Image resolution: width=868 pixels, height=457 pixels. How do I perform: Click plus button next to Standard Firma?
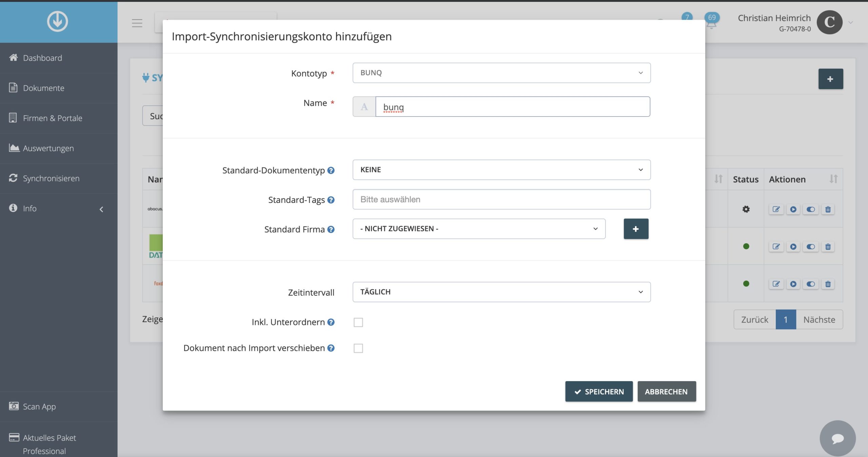click(636, 229)
